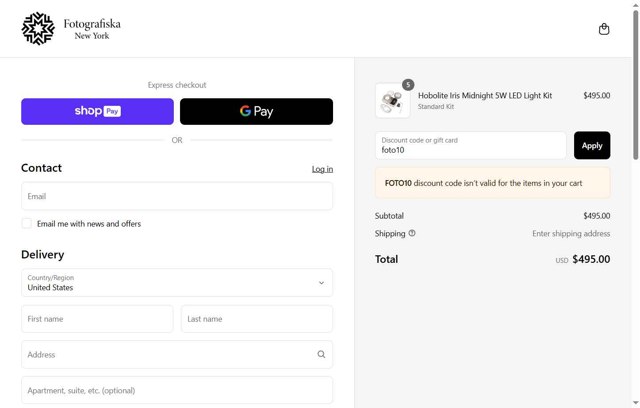The width and height of the screenshot is (640, 408).
Task: Click the Standard Kit variant label
Action: [436, 106]
